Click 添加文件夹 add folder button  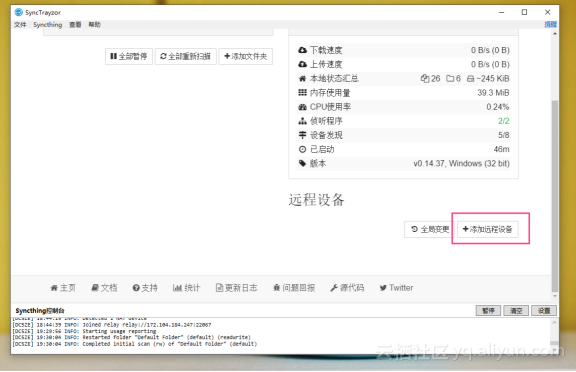[245, 56]
